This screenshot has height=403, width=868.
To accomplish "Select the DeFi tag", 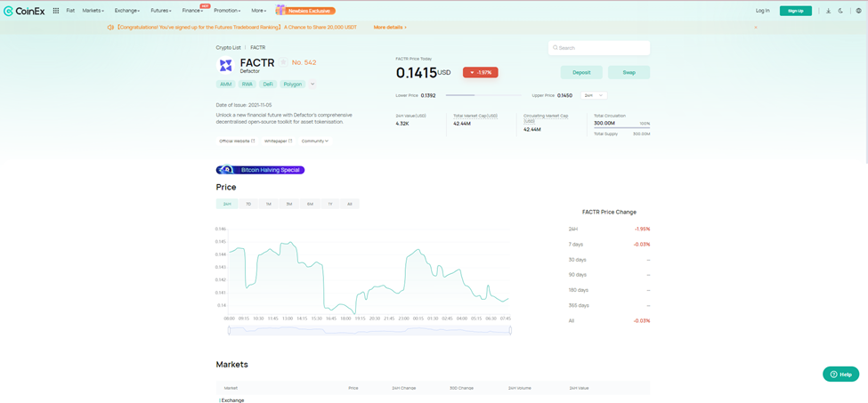I will click(x=268, y=84).
